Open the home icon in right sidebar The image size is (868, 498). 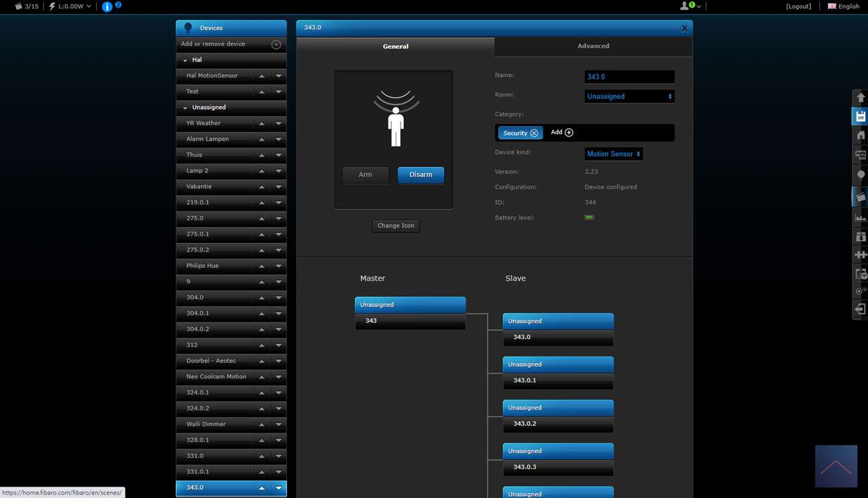coord(860,136)
